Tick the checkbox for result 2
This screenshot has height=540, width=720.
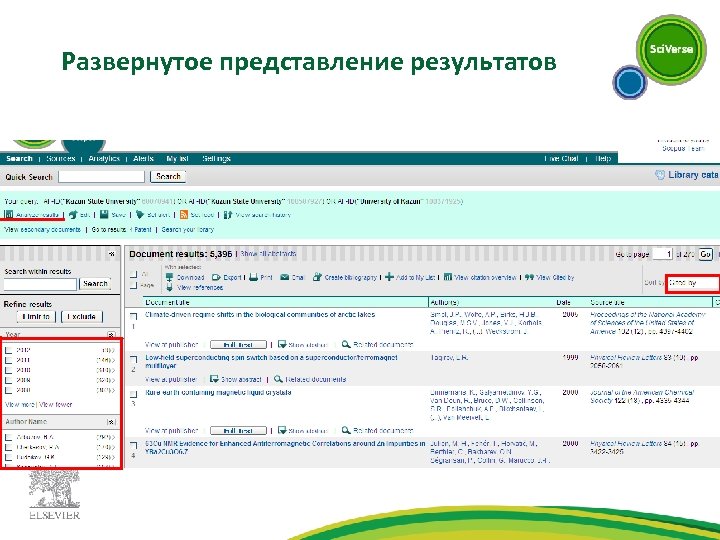tap(134, 359)
